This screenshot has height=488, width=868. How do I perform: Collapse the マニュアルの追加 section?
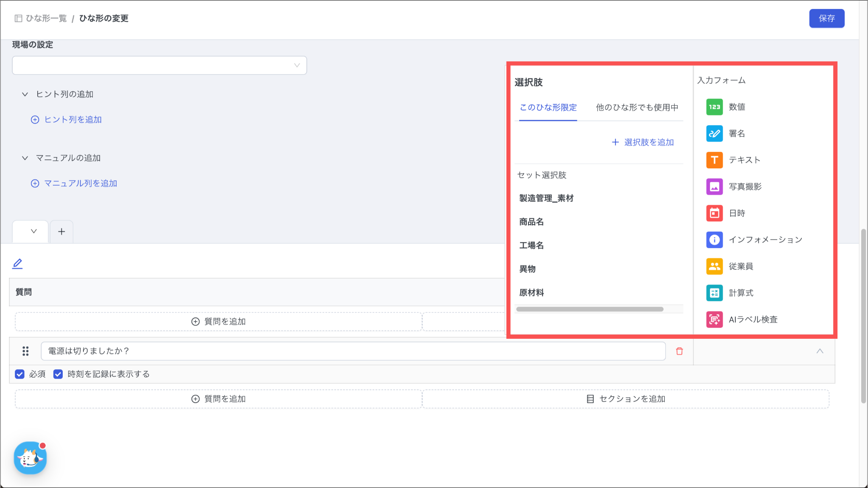click(25, 158)
